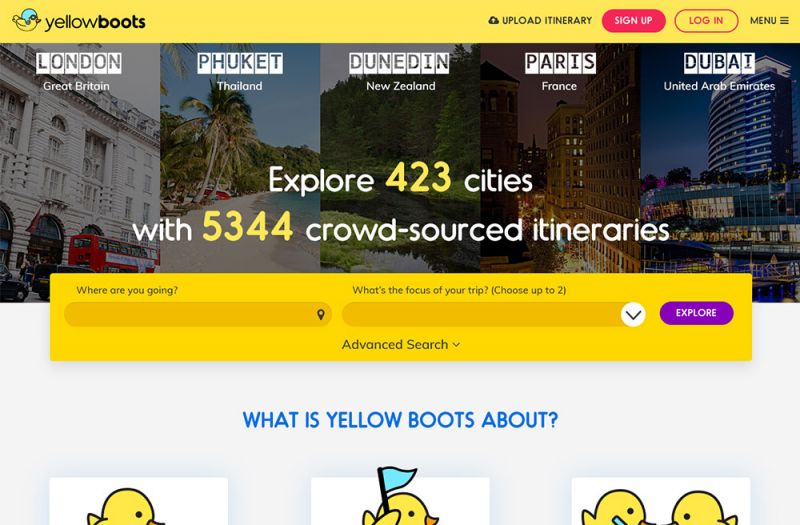Open the trip focus selection field
Screen dimensions: 800x525
(x=493, y=314)
